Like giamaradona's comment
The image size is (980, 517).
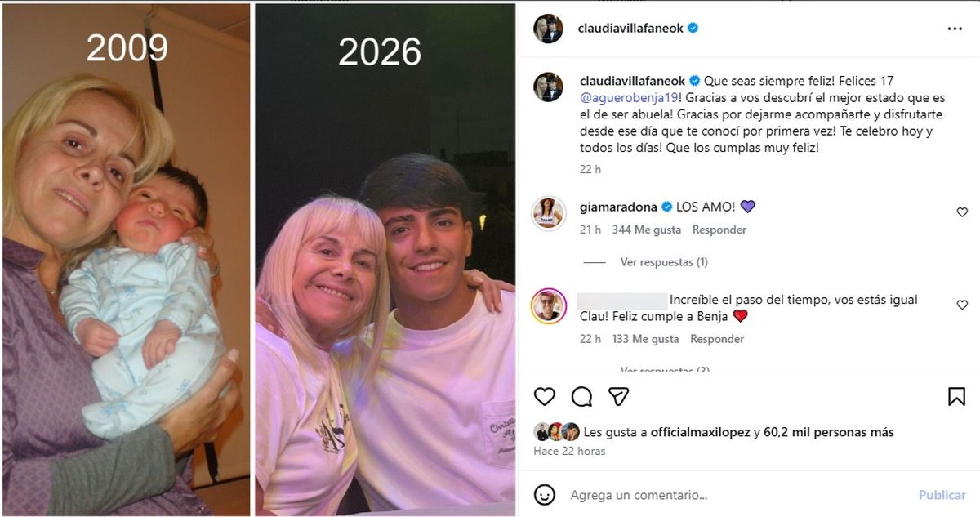[x=962, y=212]
